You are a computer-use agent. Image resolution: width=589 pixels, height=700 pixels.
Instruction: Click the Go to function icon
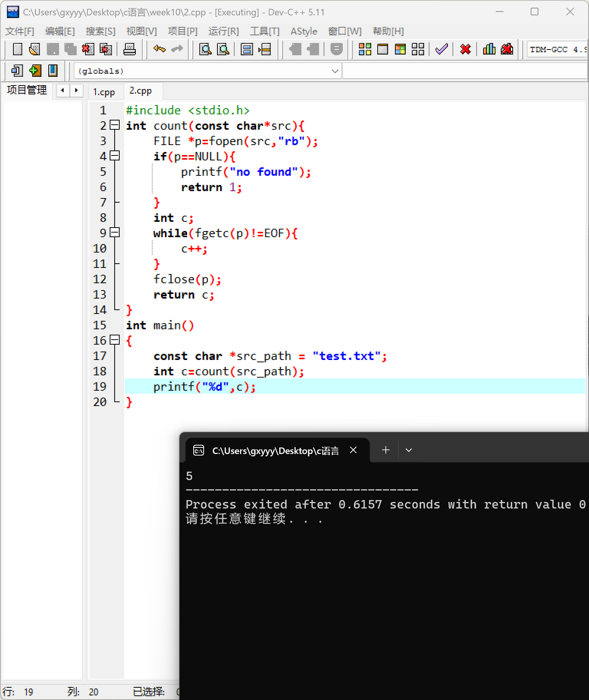[247, 49]
